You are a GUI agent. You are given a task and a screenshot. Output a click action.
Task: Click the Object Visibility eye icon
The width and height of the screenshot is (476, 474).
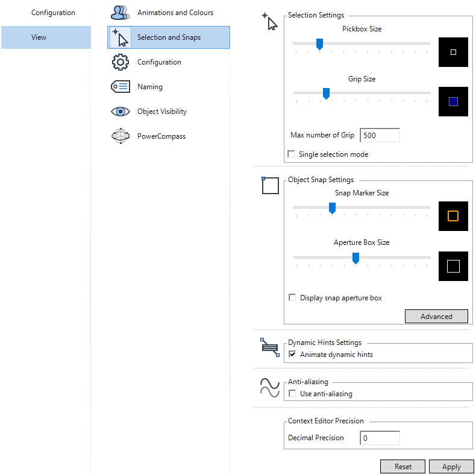coord(121,112)
